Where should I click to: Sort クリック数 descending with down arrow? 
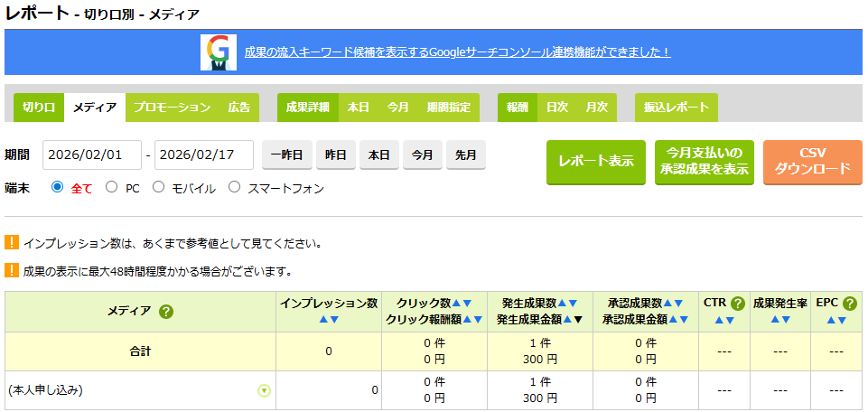click(x=468, y=304)
